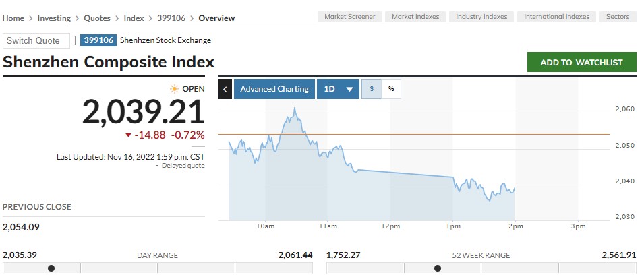Viewport: 644px width, 279px height.
Task: Select International Indexes tab
Action: coord(556,17)
